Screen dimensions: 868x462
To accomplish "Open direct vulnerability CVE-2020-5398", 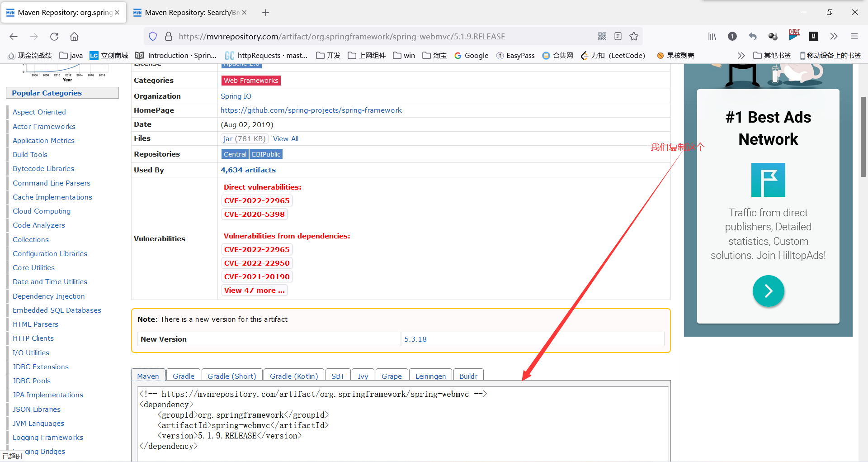I will click(255, 214).
